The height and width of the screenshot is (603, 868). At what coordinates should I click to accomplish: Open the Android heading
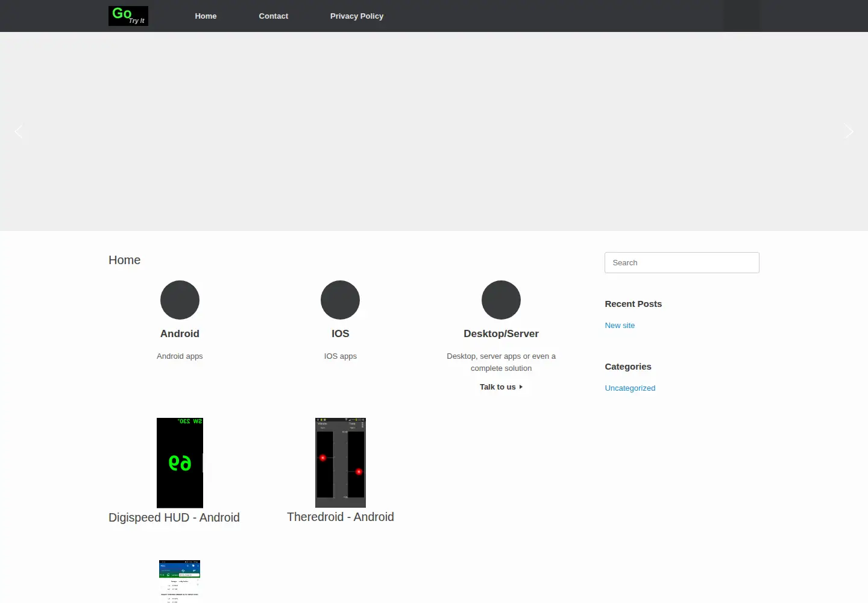click(x=180, y=333)
